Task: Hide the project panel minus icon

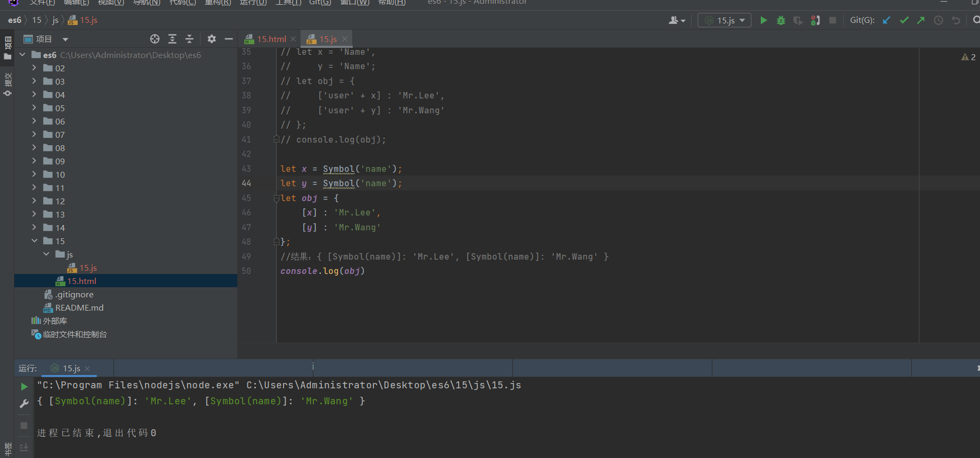Action: pyautogui.click(x=229, y=39)
